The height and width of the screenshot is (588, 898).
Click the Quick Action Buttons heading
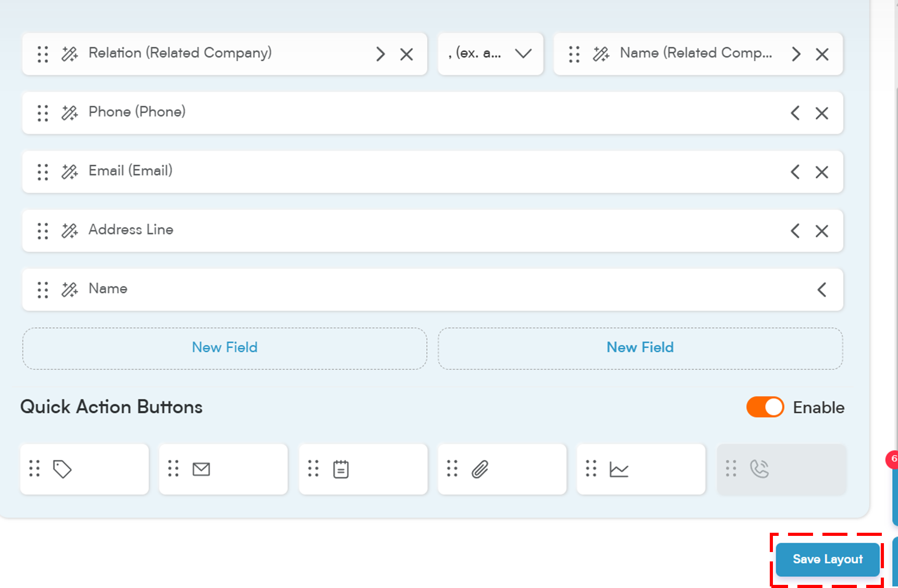click(112, 407)
